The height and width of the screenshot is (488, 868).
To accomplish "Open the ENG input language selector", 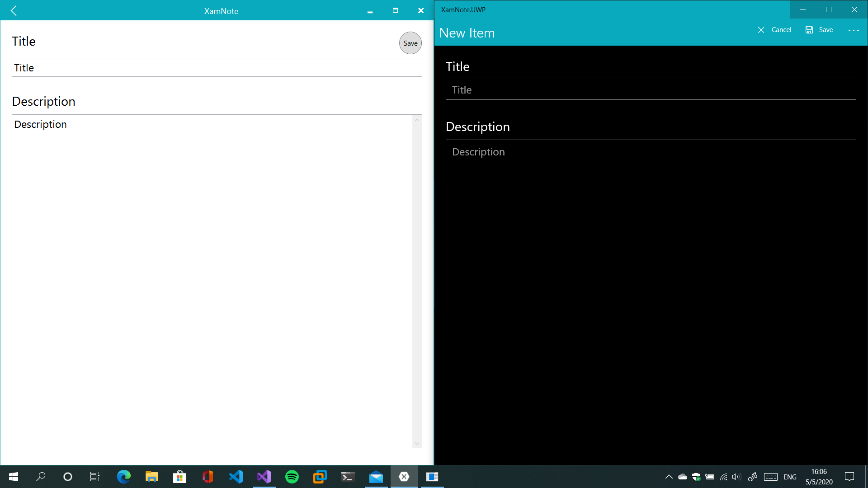I will pyautogui.click(x=790, y=477).
